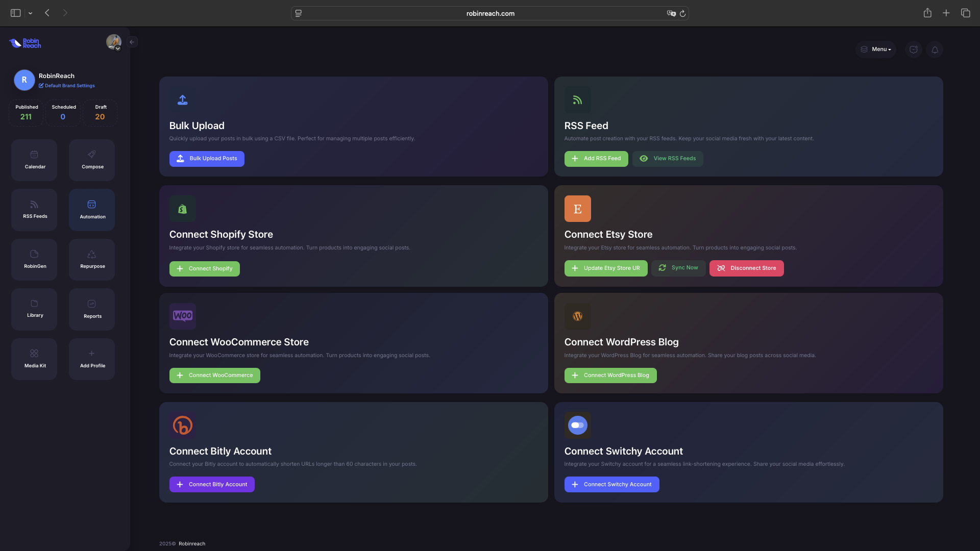Click the red Disconnect Store button
Viewport: 980px width, 551px height.
click(x=746, y=268)
